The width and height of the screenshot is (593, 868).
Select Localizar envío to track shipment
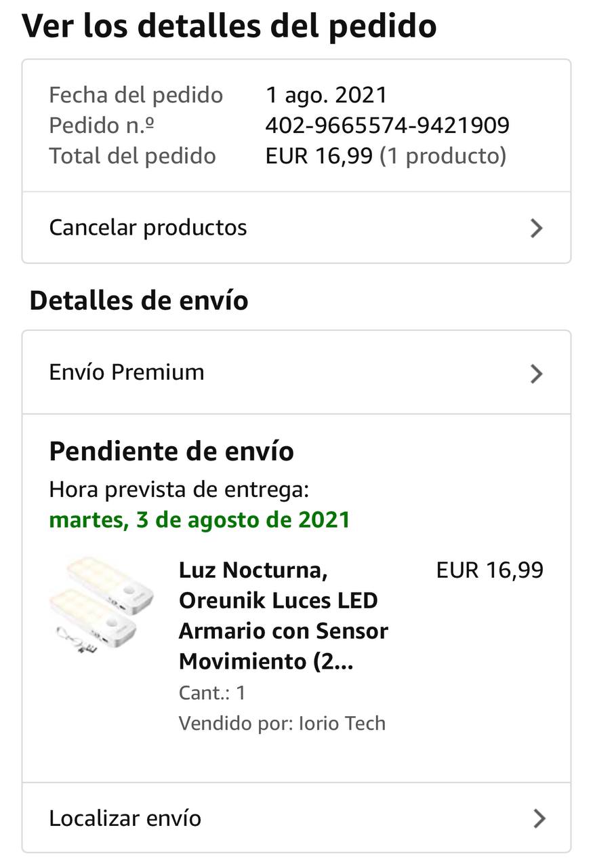click(x=125, y=818)
